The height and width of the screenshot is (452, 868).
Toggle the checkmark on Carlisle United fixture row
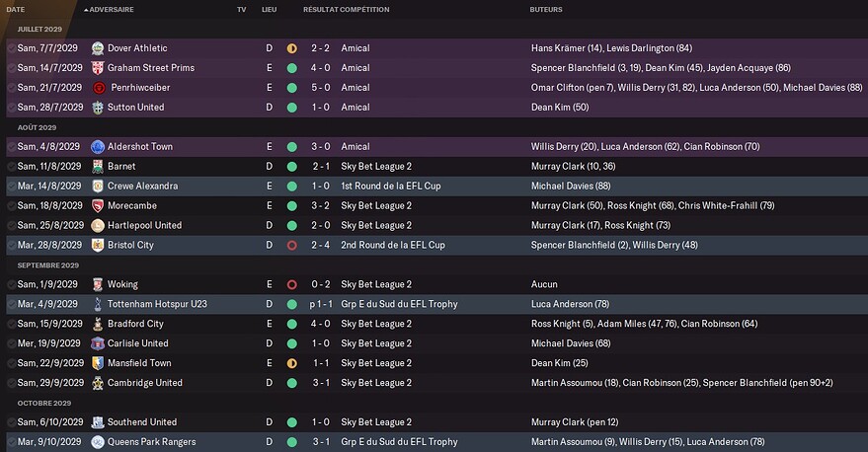pos(12,343)
